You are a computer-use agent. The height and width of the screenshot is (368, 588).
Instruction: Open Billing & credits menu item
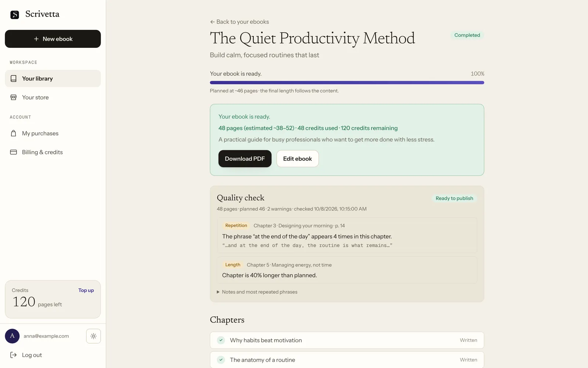point(53,152)
